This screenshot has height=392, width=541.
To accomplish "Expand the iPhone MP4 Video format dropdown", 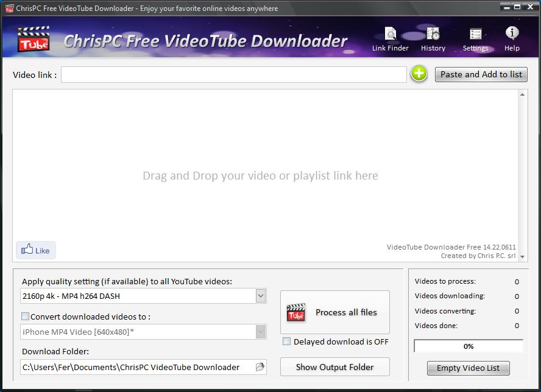I will coord(261,332).
